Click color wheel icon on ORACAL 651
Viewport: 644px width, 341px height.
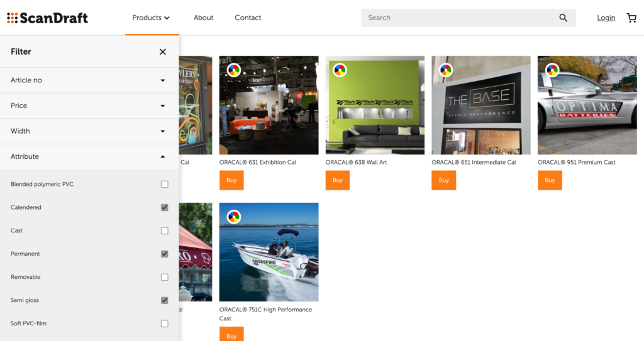[x=446, y=70]
